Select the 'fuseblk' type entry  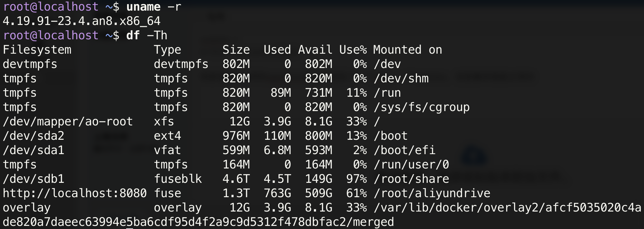[178, 179]
